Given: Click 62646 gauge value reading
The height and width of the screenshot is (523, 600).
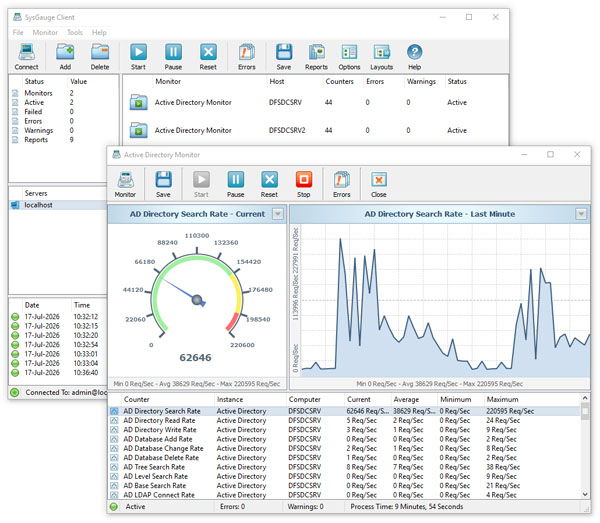Looking at the screenshot, I should (x=195, y=358).
